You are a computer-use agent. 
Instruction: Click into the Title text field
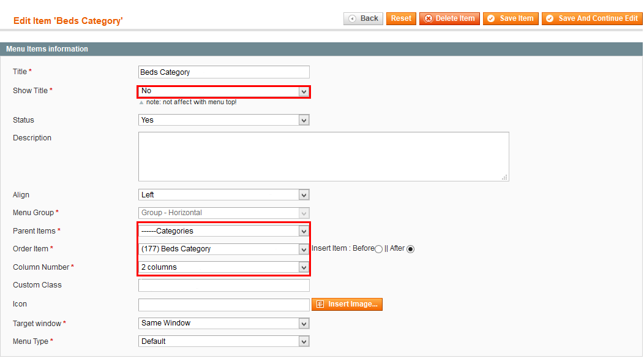pos(224,72)
